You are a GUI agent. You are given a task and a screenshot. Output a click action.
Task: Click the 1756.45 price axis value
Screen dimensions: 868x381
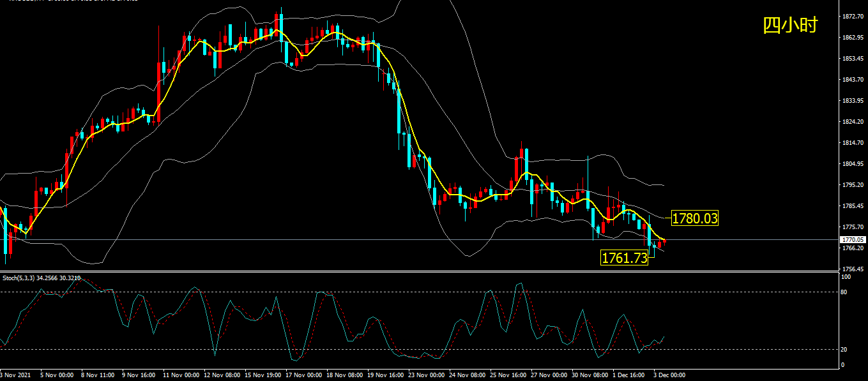[854, 269]
